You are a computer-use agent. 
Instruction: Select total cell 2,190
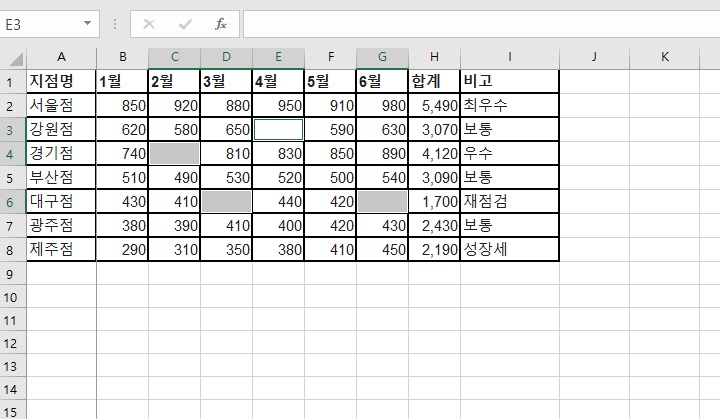click(x=434, y=249)
